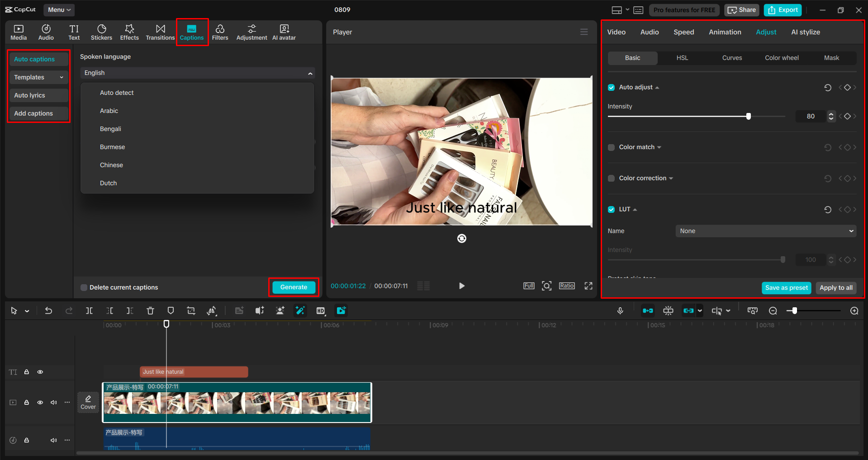
Task: Select the Split tool above the timeline
Action: click(89, 310)
